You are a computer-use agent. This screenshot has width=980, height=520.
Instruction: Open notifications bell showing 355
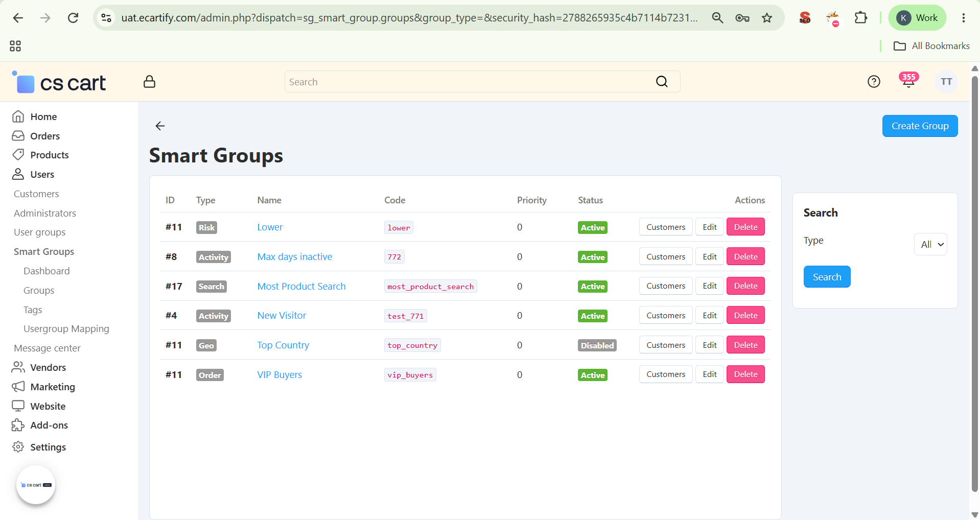[x=908, y=81]
